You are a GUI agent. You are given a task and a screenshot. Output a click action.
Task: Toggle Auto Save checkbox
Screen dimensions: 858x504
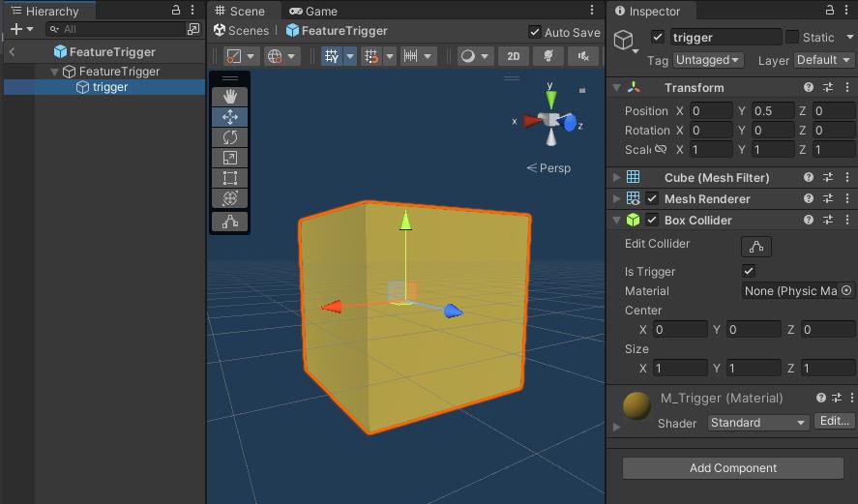click(x=535, y=32)
